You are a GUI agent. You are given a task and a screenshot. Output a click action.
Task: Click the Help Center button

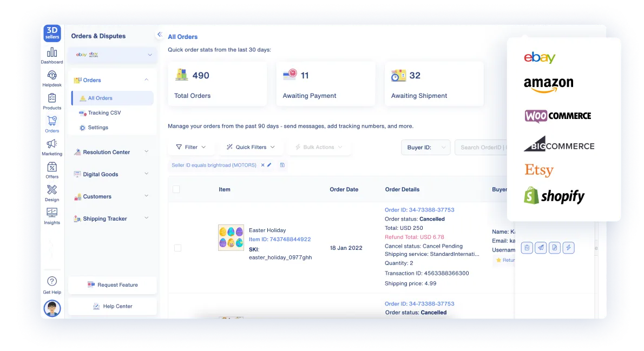[113, 306]
